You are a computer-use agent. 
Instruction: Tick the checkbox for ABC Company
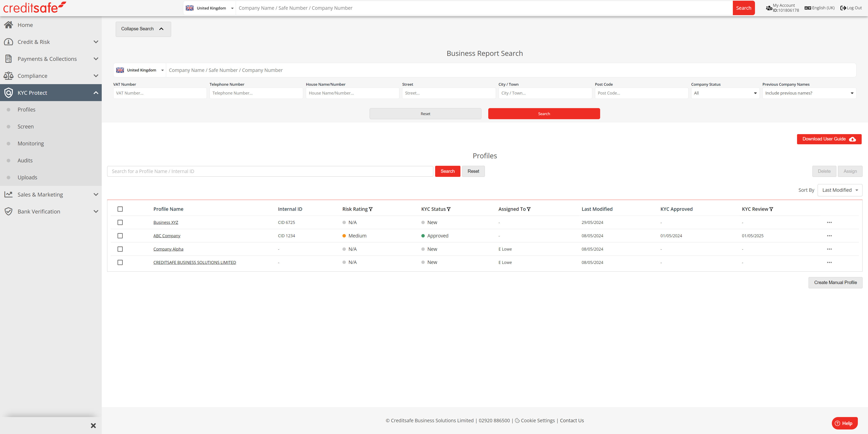pyautogui.click(x=120, y=236)
